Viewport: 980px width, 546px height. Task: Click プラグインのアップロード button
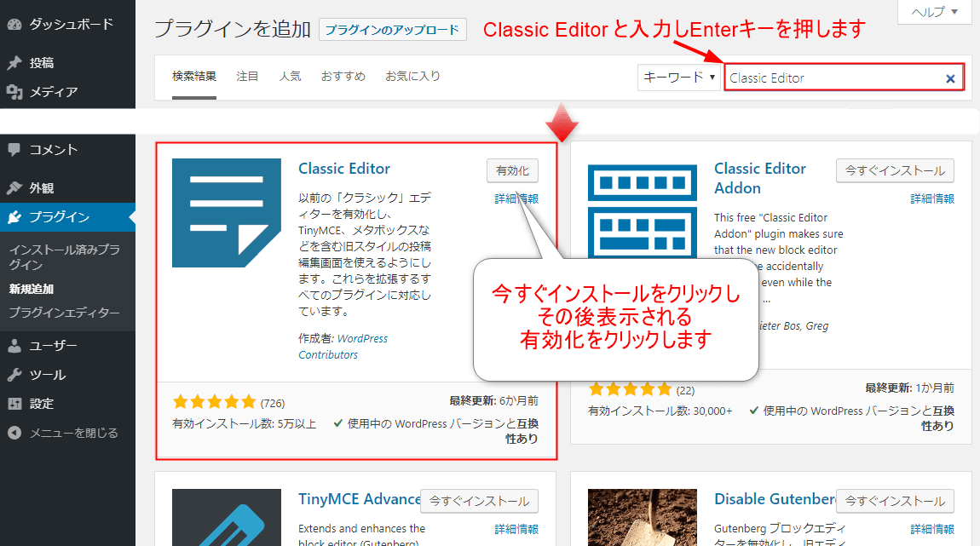(x=393, y=30)
